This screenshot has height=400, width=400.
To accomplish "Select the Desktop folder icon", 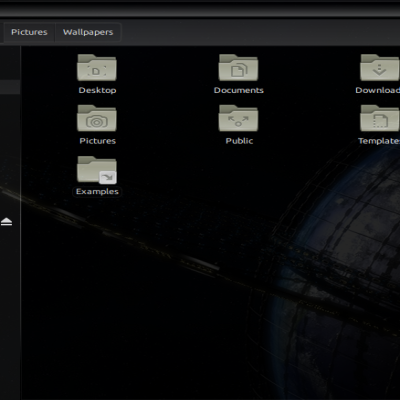I will [97, 68].
